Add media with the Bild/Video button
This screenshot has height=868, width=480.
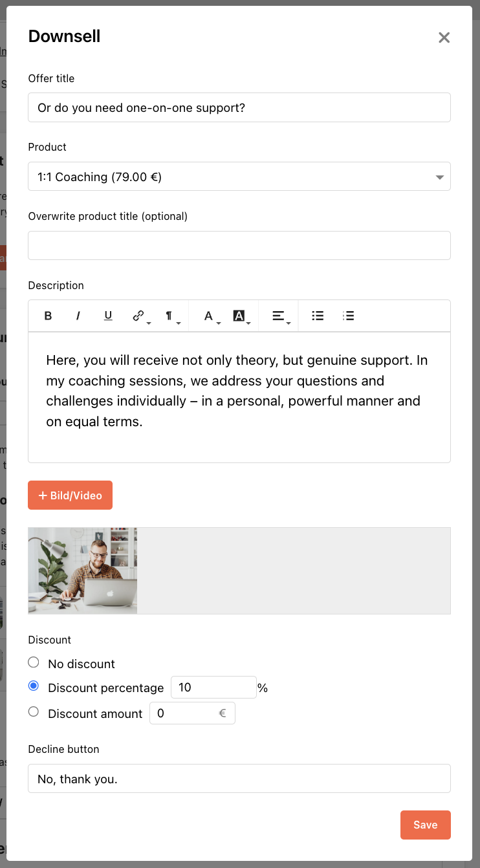click(x=70, y=495)
